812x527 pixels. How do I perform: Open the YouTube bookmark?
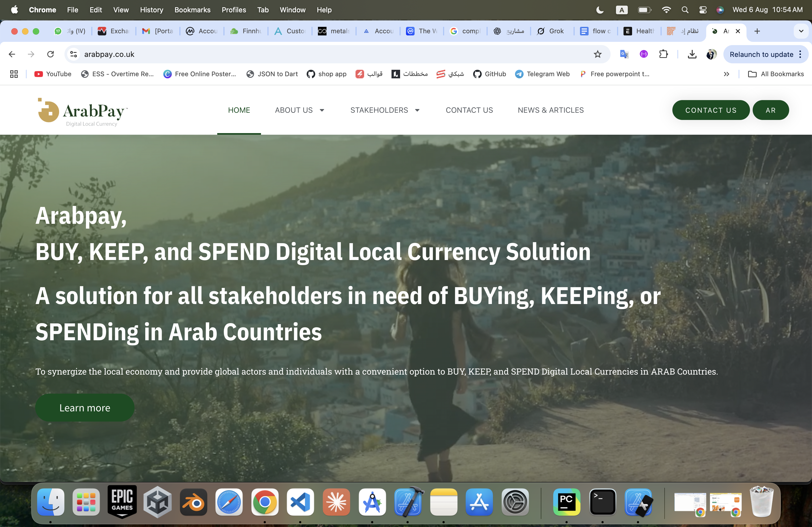click(53, 74)
